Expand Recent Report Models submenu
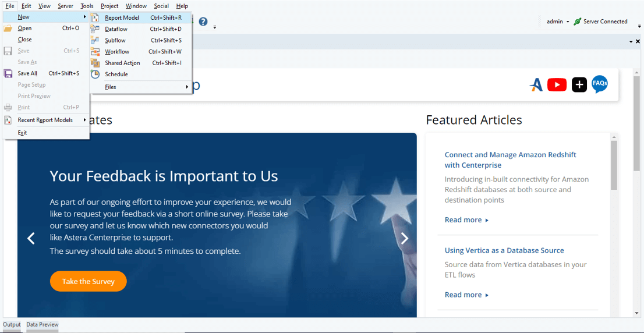 (x=45, y=120)
